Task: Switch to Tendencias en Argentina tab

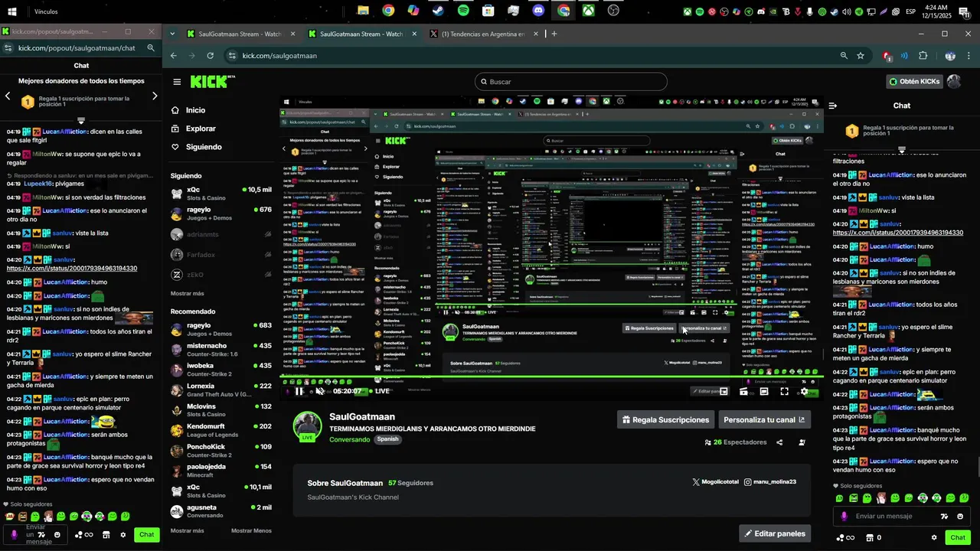Action: click(x=483, y=34)
